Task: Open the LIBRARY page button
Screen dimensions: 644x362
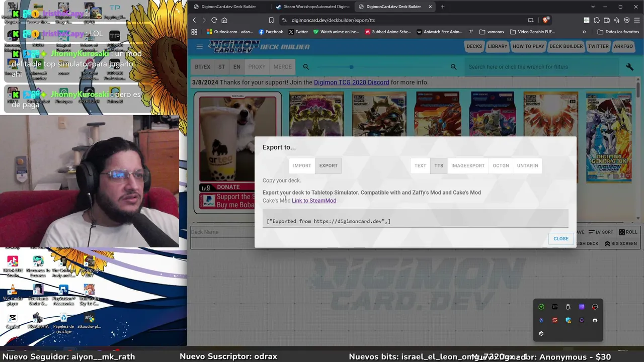Action: [497, 46]
